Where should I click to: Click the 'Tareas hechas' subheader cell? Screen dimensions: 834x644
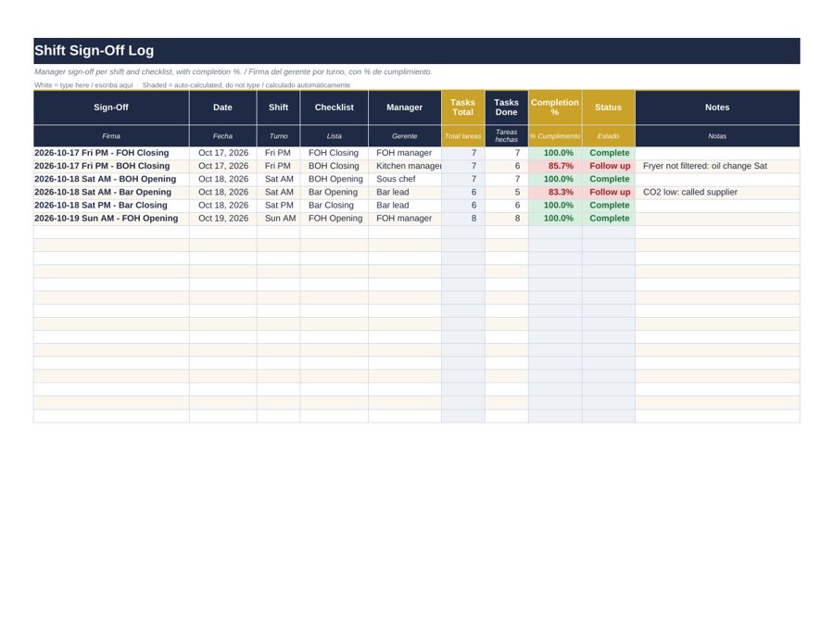[506, 136]
